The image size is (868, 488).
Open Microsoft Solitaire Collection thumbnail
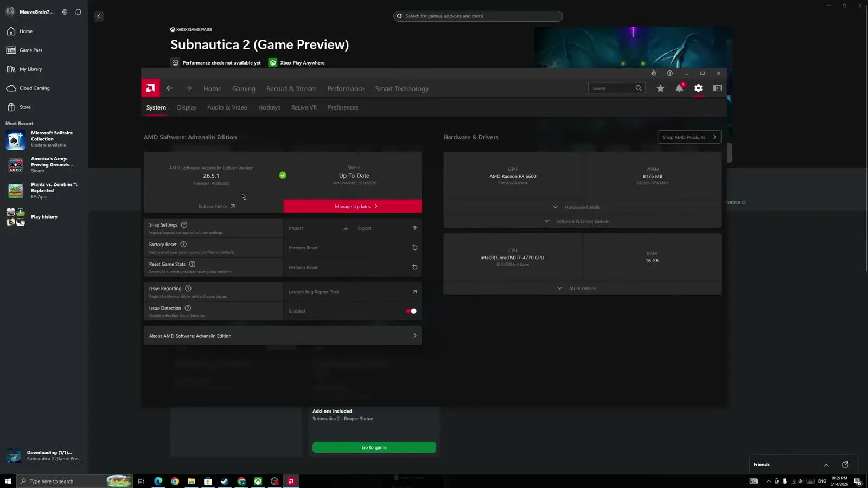[x=15, y=139]
